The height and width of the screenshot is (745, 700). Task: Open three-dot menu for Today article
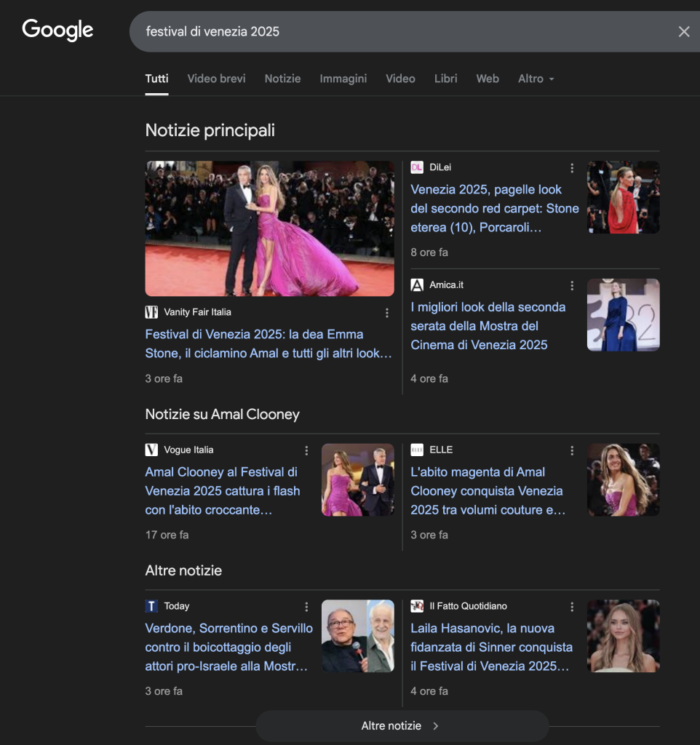(306, 606)
